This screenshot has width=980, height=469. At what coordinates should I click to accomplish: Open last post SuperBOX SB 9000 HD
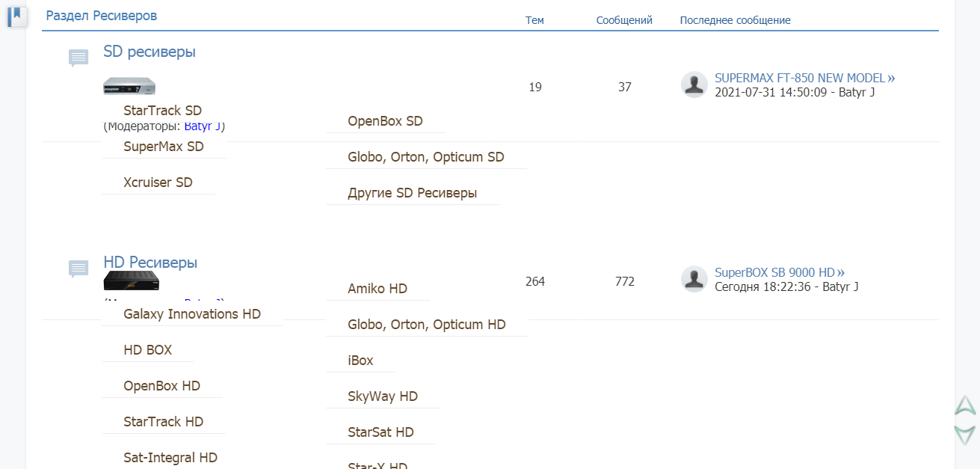[x=780, y=272]
